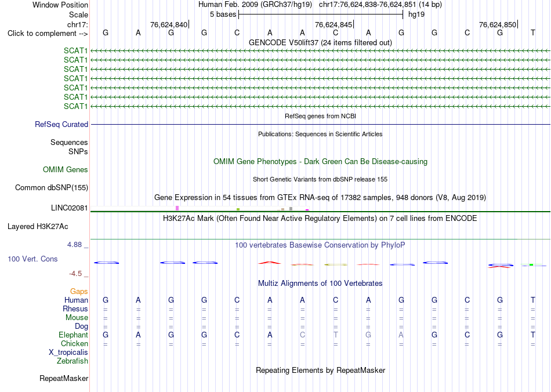Open the GENCODE V50lift37 track title
551x392 pixels.
point(320,42)
